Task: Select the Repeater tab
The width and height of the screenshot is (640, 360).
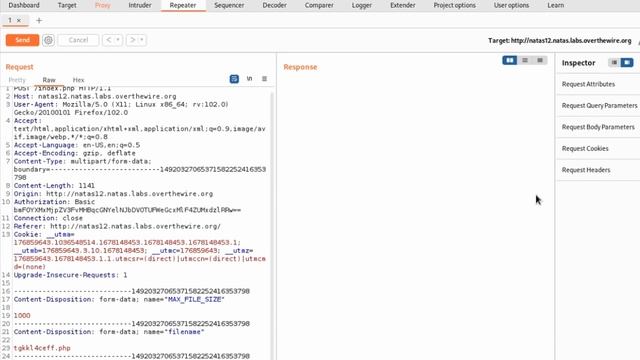Action: (x=183, y=5)
